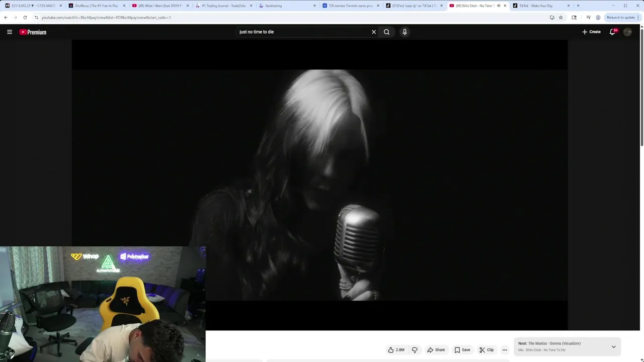This screenshot has width=644, height=362.
Task: Close the Billie Eilish tab
Action: click(x=505, y=6)
